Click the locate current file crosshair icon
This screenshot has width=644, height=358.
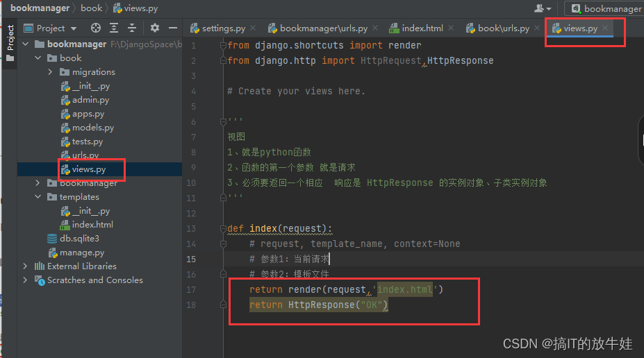(96, 28)
